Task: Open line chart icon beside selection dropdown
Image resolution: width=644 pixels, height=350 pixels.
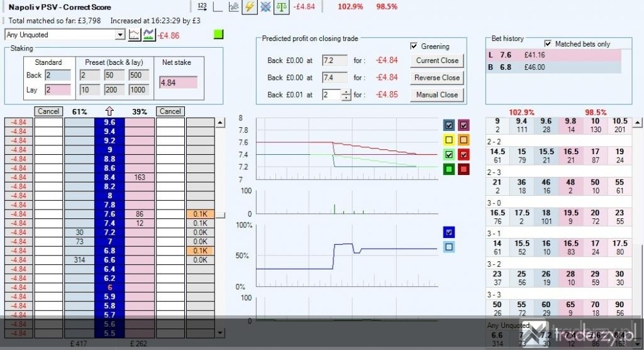Action: 135,35
